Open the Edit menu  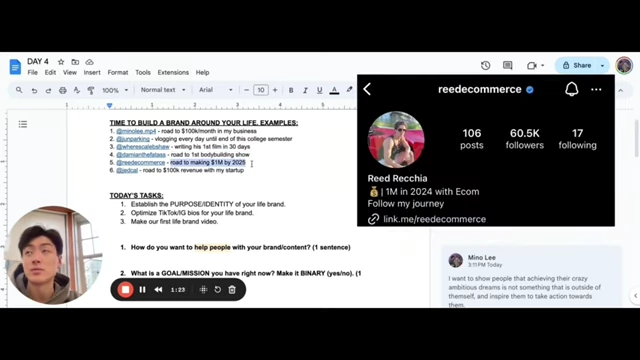point(50,73)
